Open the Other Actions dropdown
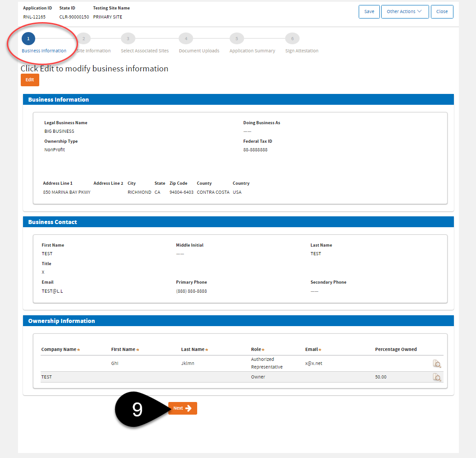The height and width of the screenshot is (458, 476). (405, 11)
